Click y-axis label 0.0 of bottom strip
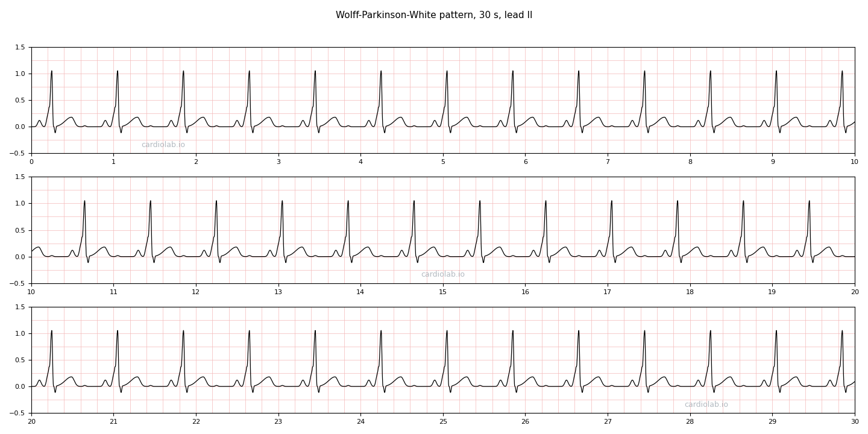The image size is (868, 434). pos(19,386)
